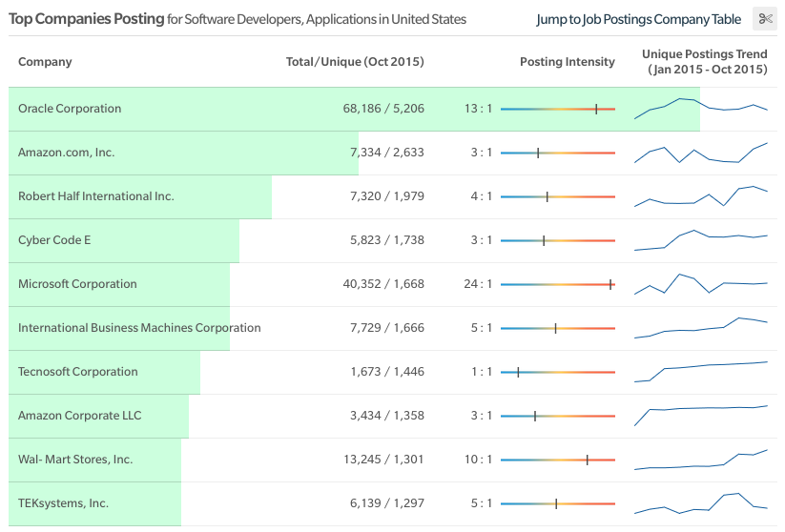Click the Total/Unique (Oct 2015) column header
Screen dimensions: 785x532
(x=355, y=62)
